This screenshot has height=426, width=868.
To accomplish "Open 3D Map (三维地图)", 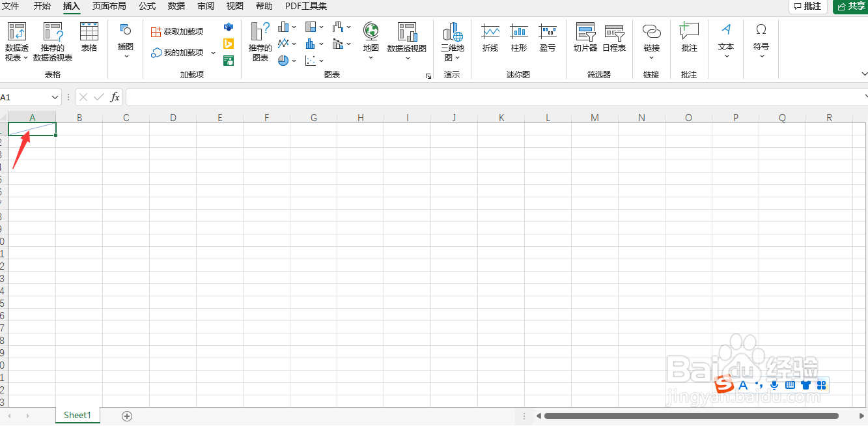I will point(452,42).
